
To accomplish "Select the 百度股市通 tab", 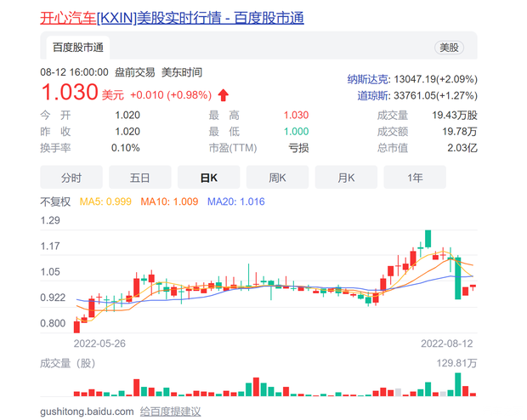I will [78, 48].
